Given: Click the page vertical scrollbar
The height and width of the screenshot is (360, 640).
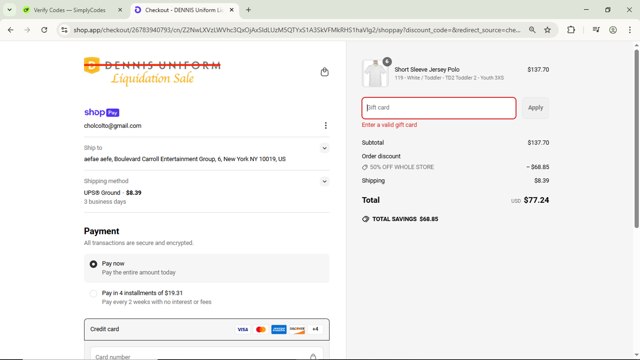Looking at the screenshot, I should coord(636,139).
